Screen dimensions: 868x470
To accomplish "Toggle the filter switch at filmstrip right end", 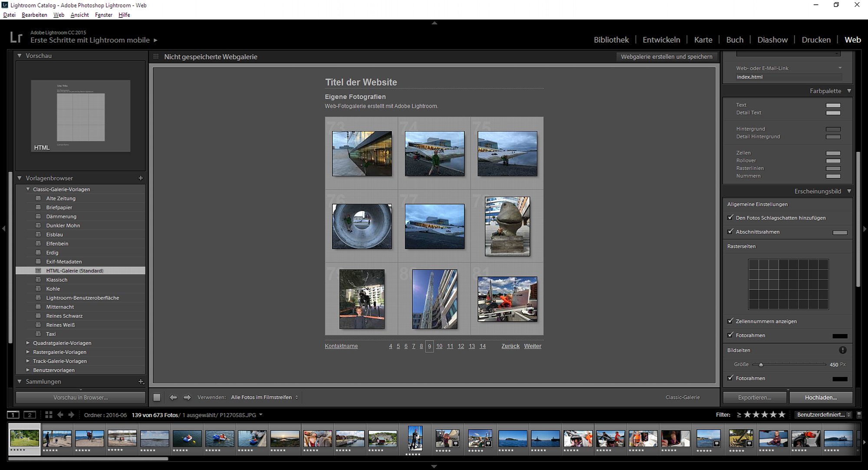I will [859, 415].
